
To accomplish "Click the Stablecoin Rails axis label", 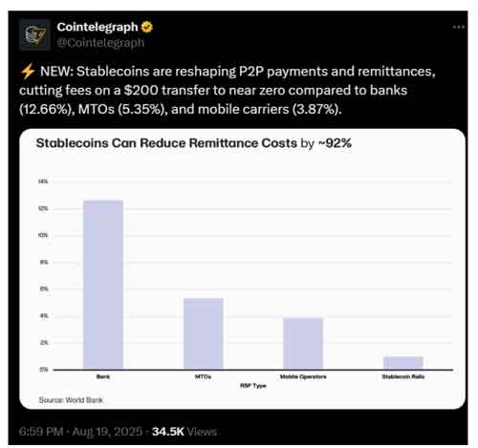I will click(403, 376).
